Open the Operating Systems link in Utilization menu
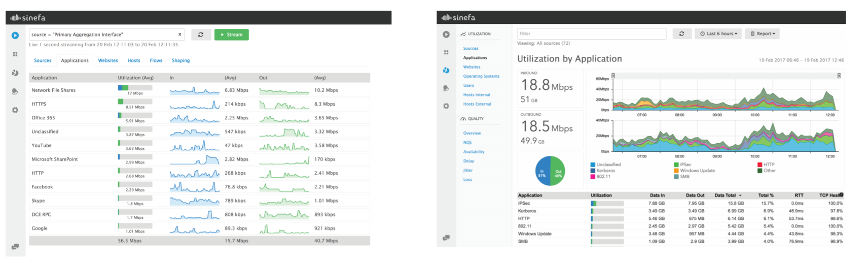This screenshot has width=868, height=265. click(x=481, y=76)
